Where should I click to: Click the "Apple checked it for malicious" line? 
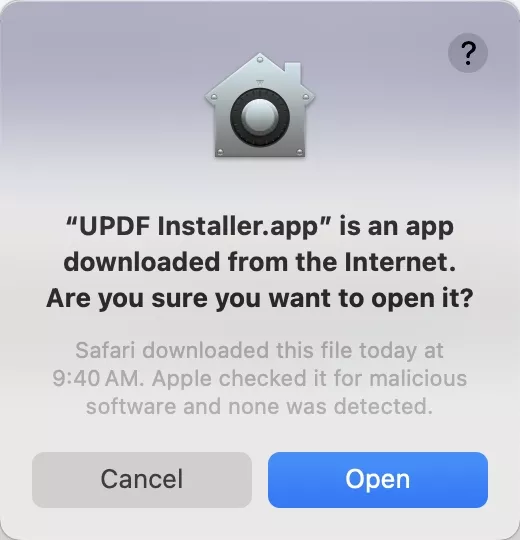coord(309,378)
